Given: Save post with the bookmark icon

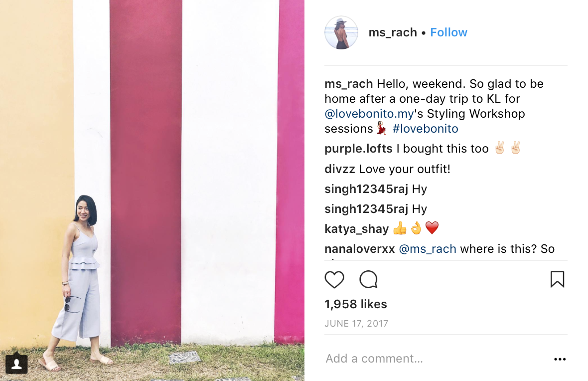Looking at the screenshot, I should [x=557, y=279].
